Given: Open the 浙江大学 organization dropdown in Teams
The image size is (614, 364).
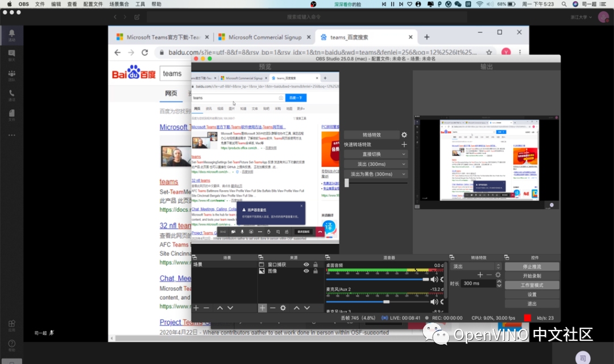Looking at the screenshot, I should tap(582, 17).
